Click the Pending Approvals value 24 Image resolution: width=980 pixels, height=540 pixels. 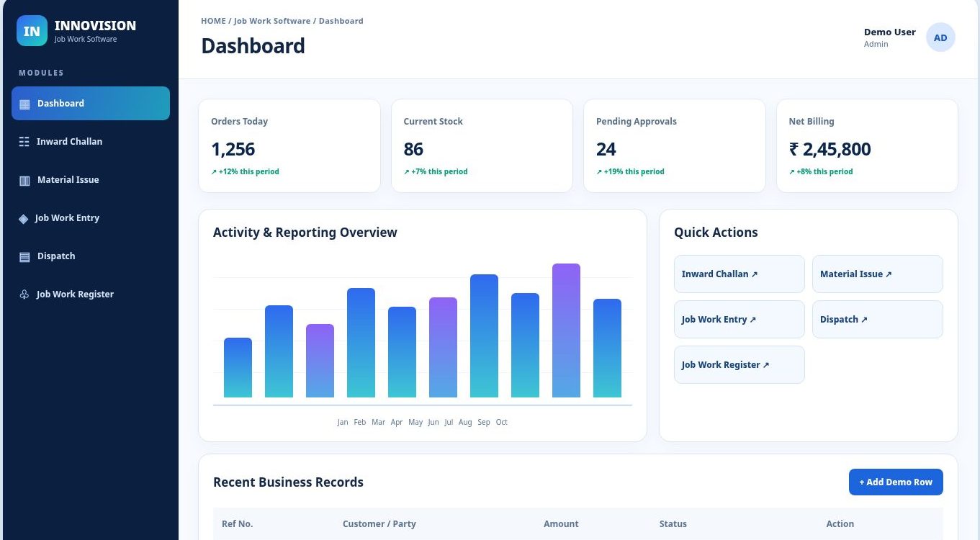coord(606,149)
